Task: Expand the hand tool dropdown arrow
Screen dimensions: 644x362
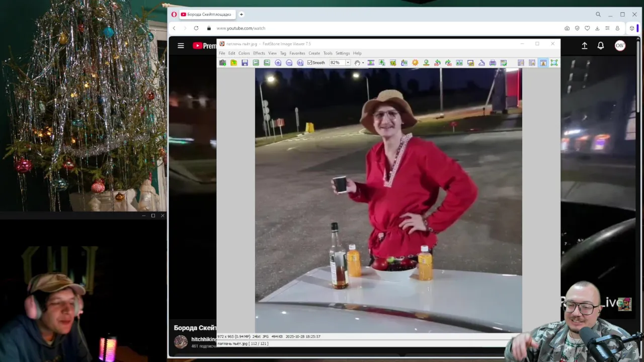Action: (363, 63)
